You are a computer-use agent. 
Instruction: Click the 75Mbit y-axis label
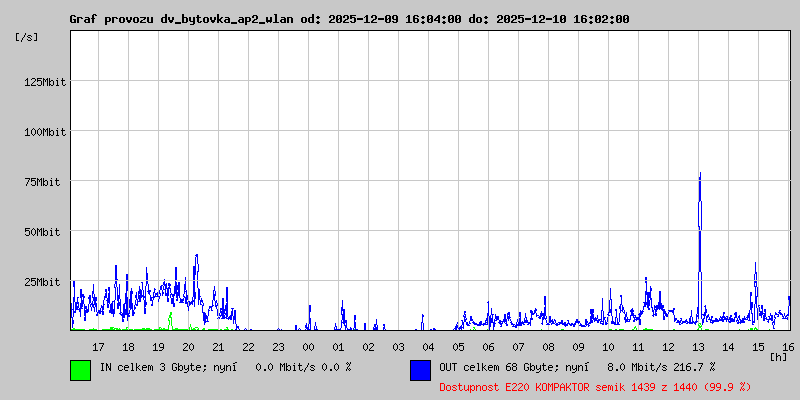[x=42, y=182]
